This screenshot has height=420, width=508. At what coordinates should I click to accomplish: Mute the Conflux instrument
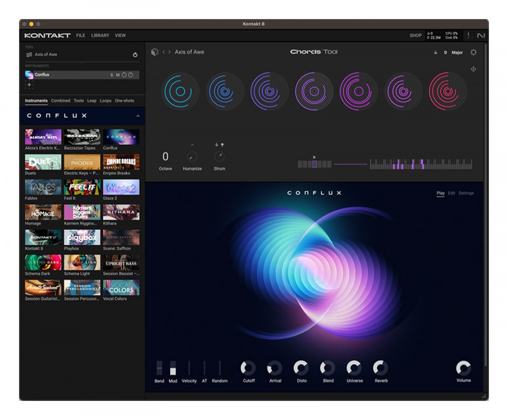click(x=118, y=75)
